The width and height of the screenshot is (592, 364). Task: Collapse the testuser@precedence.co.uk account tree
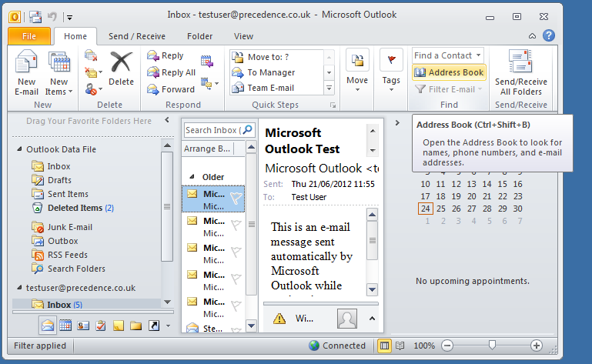point(19,288)
